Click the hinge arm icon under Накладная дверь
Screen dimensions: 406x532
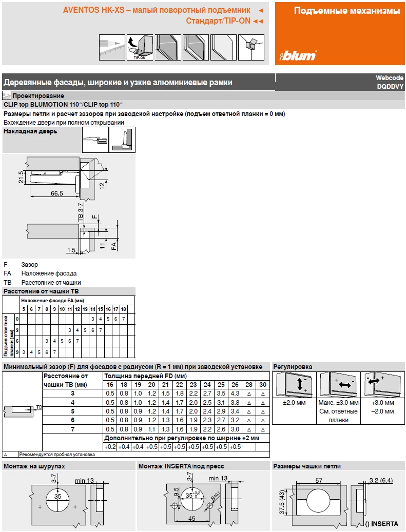[95, 140]
